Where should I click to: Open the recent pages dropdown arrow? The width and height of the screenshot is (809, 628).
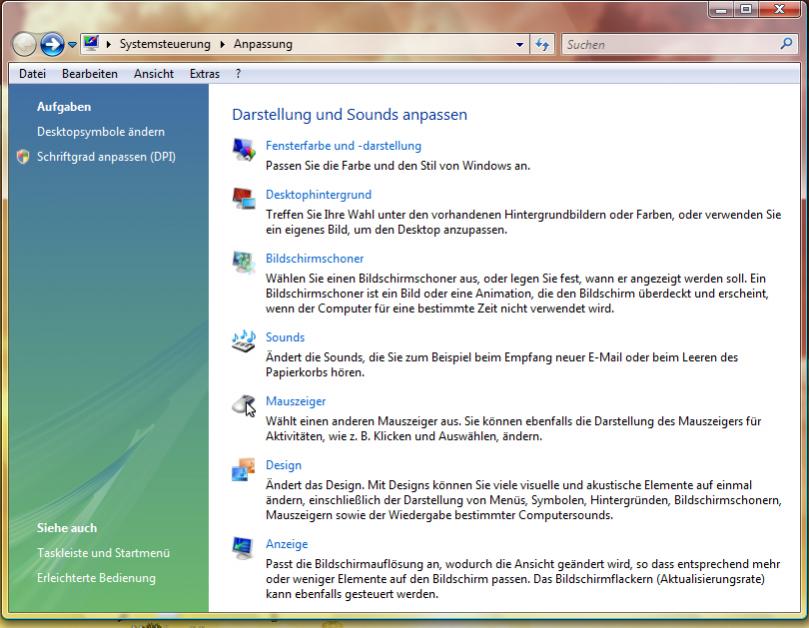(72, 45)
